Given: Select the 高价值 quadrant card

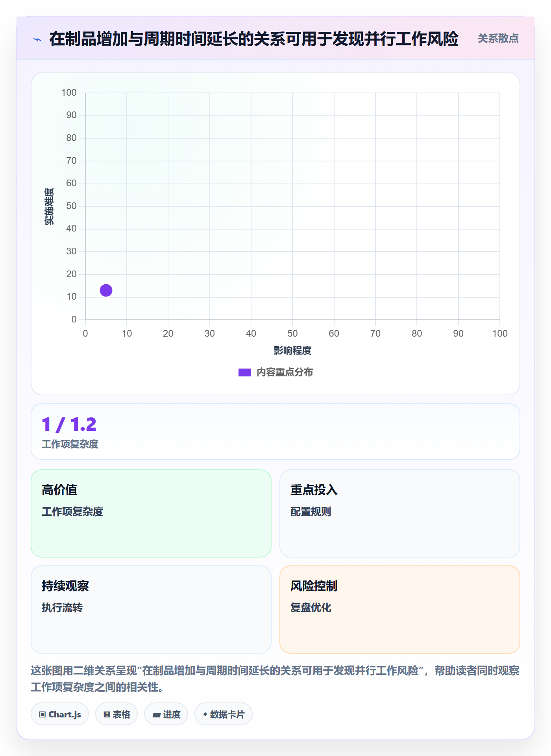Looking at the screenshot, I should pos(151,513).
